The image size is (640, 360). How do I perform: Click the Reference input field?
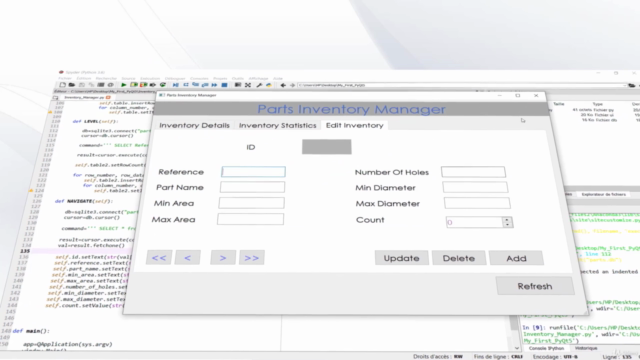click(x=253, y=172)
